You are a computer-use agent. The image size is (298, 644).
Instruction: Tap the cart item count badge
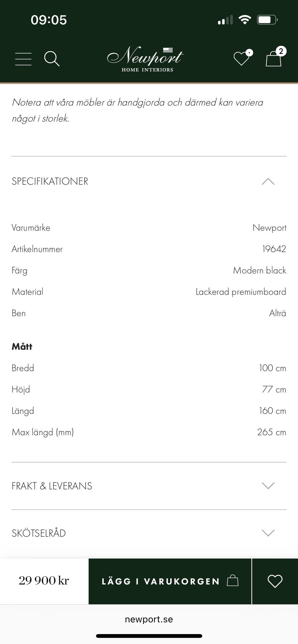pyautogui.click(x=281, y=51)
